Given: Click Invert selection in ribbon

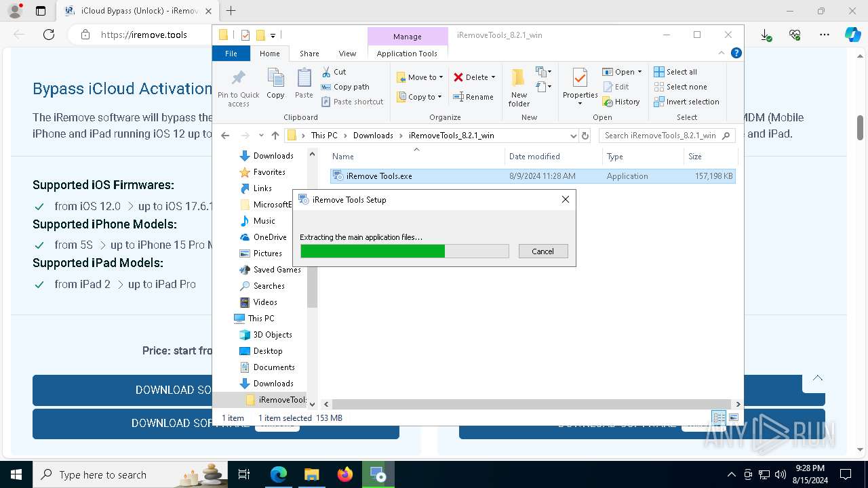Looking at the screenshot, I should pos(686,102).
